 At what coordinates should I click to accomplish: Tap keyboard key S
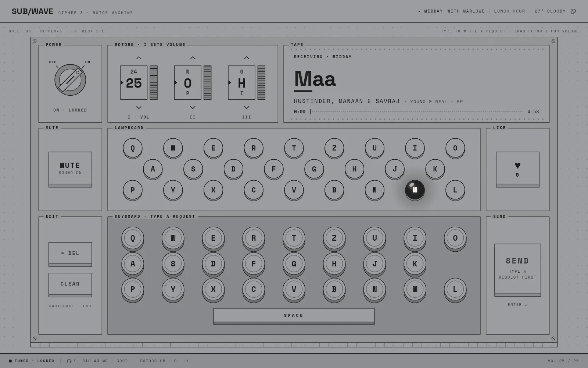click(173, 265)
